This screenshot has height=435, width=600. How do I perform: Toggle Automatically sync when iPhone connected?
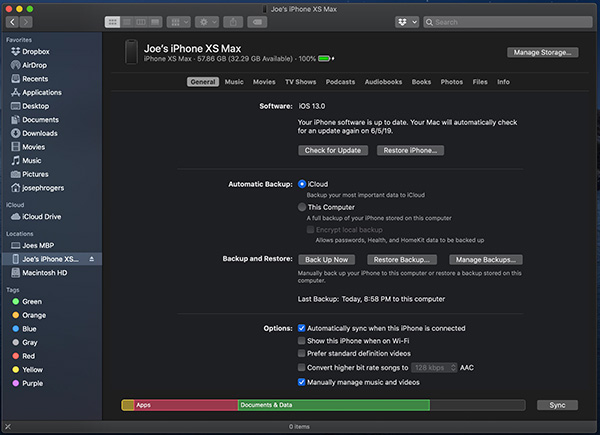click(302, 328)
